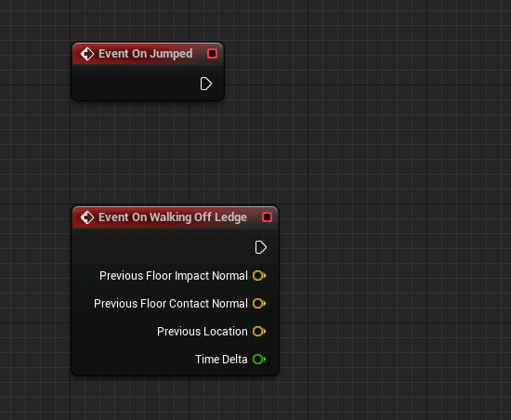Click the Previous Location label

coord(202,332)
